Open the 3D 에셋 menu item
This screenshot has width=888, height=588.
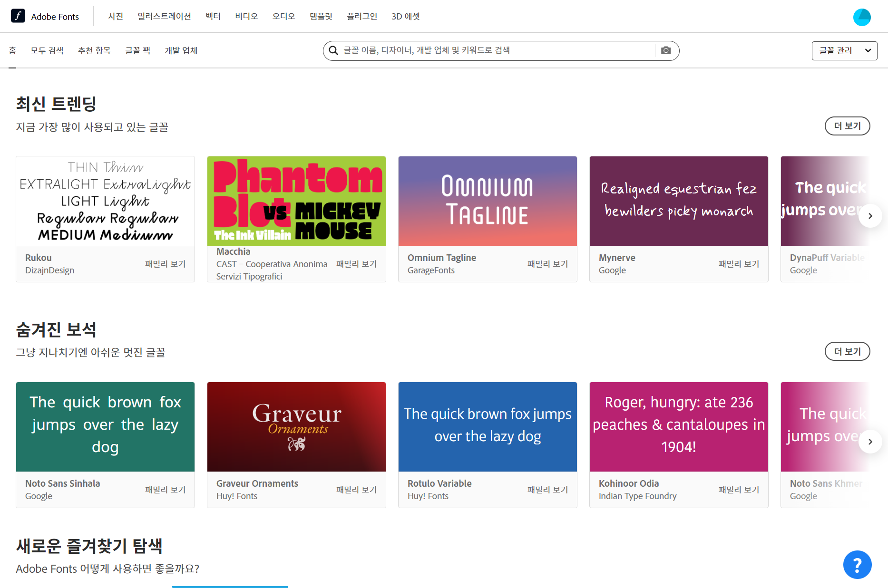click(406, 17)
